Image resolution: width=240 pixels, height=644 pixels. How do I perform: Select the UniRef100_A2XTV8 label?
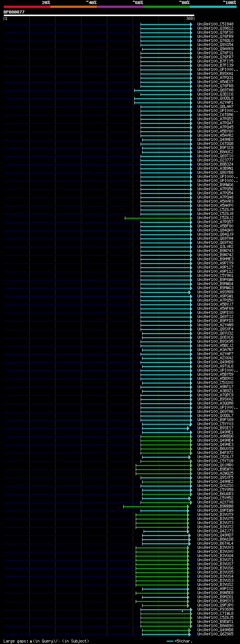(215, 502)
